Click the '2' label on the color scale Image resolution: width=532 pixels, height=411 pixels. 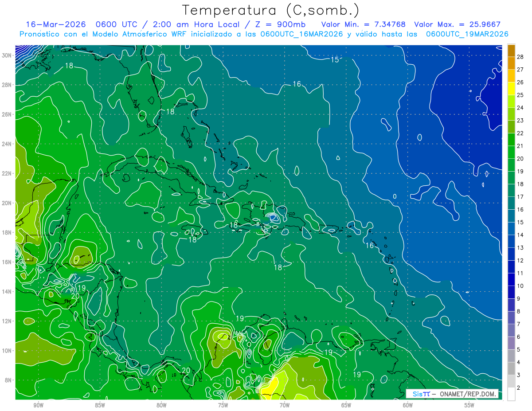pyautogui.click(x=519, y=388)
